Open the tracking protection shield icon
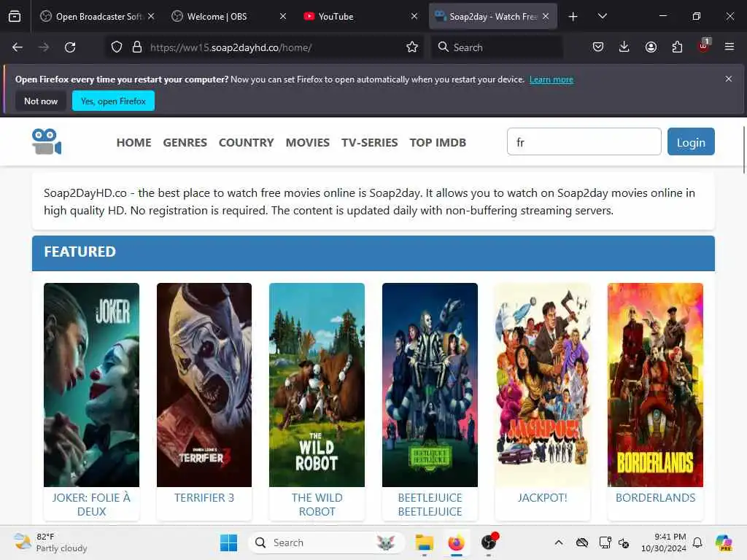The image size is (747, 560). click(117, 47)
